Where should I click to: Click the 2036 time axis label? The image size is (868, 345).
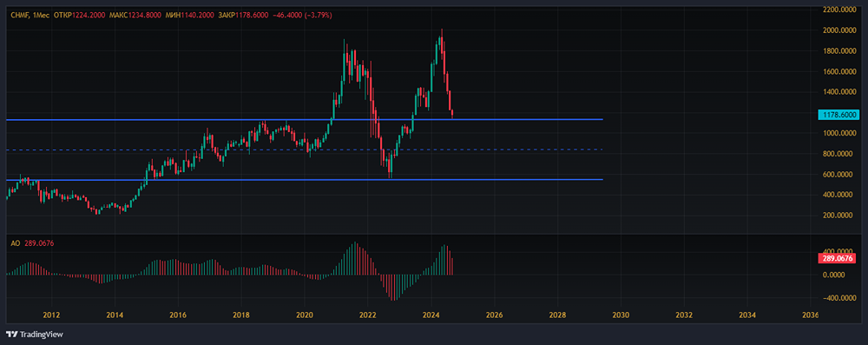[811, 315]
